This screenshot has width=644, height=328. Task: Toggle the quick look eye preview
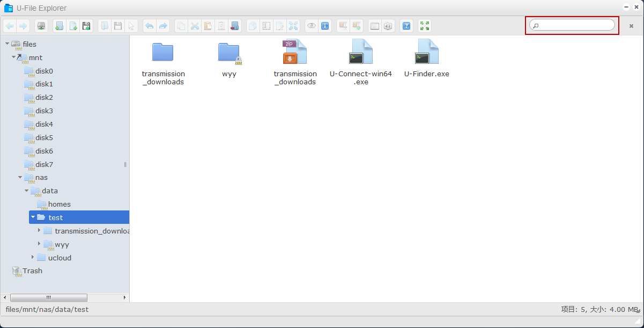pyautogui.click(x=312, y=26)
